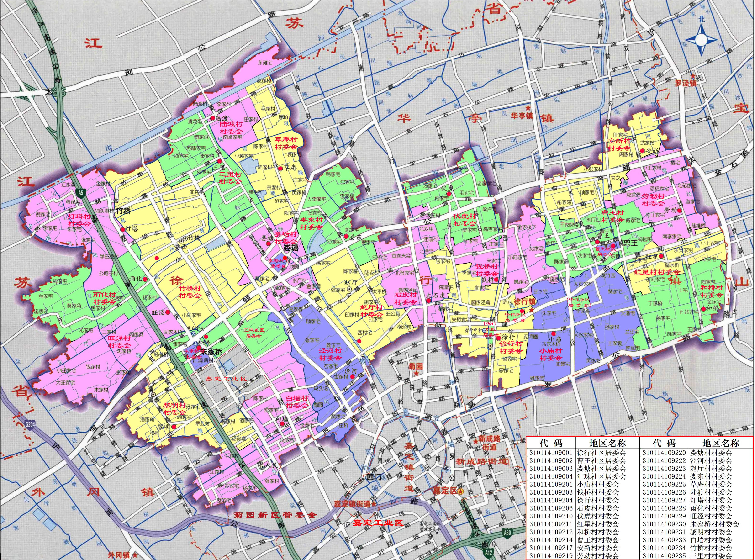Click legend code 310114109222
755x560 pixels.
tap(664, 460)
